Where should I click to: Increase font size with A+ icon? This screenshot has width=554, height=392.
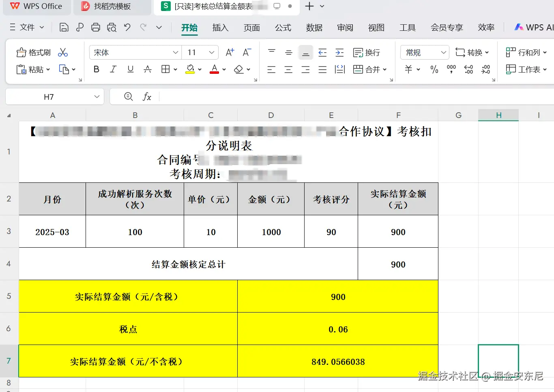click(230, 52)
